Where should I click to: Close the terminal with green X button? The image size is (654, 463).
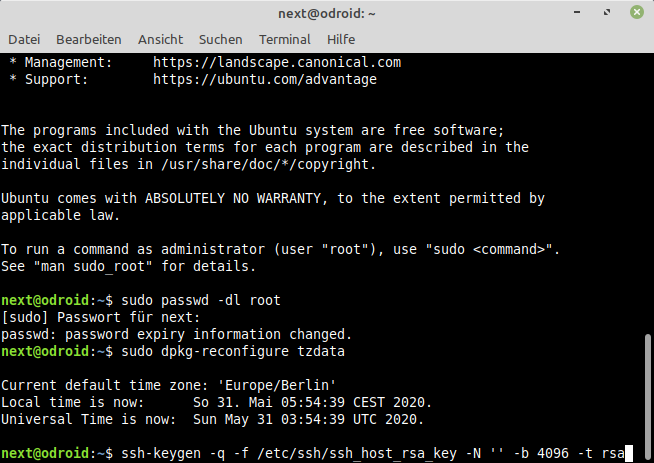click(x=637, y=13)
